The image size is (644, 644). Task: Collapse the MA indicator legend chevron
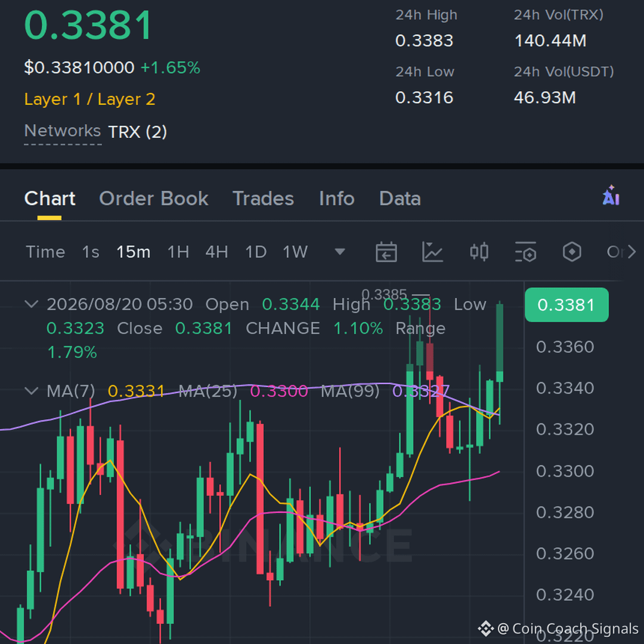[x=32, y=391]
